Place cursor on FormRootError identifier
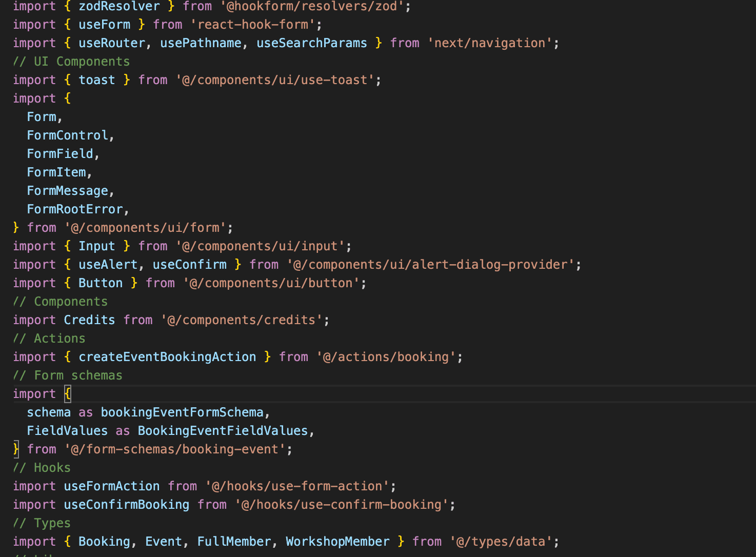Viewport: 756px width, 557px height. [x=75, y=209]
